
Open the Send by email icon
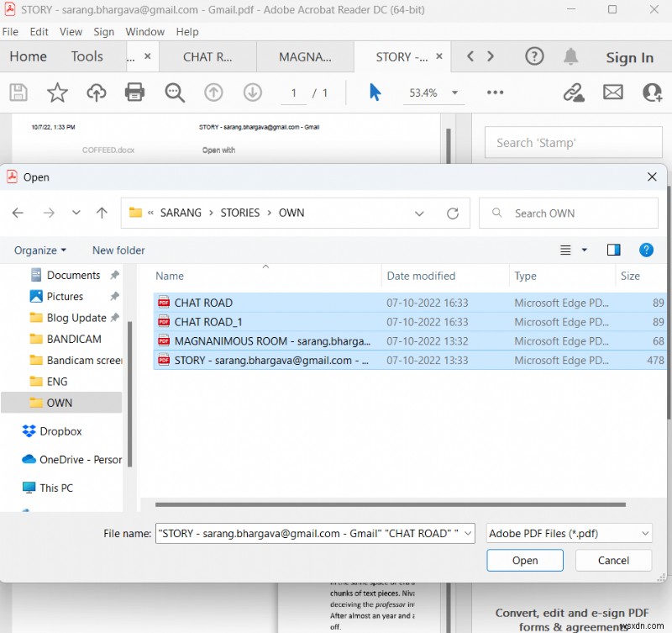[613, 92]
